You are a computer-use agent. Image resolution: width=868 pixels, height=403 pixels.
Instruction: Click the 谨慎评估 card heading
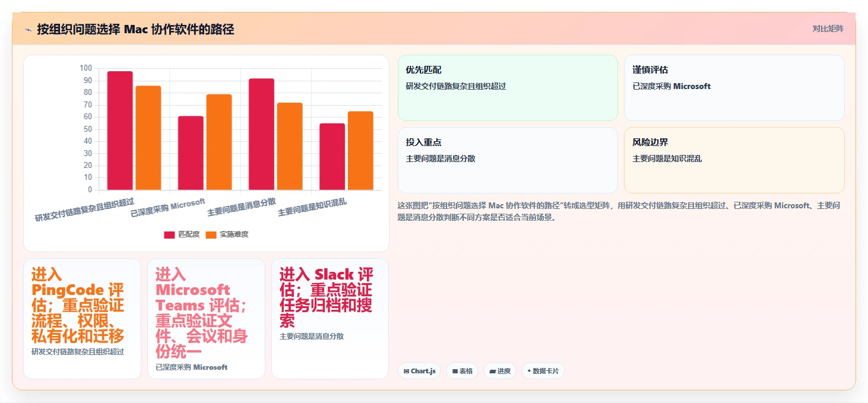(x=650, y=70)
